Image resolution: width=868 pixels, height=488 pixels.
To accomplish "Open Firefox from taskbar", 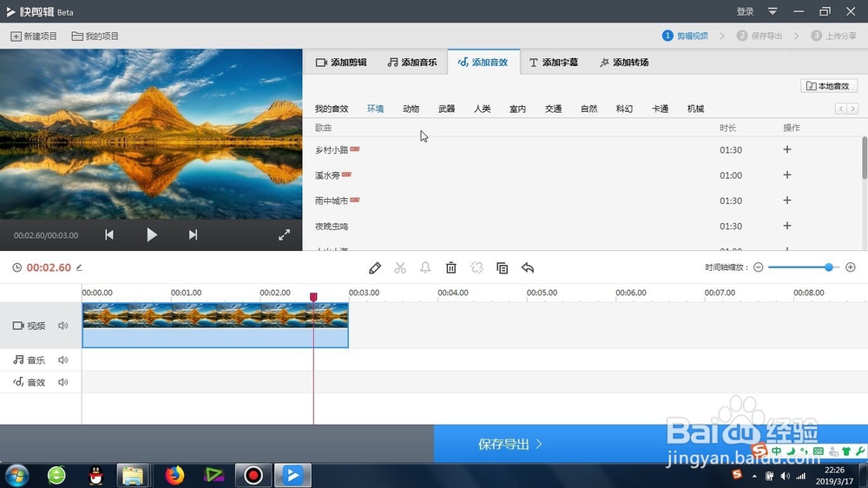I will click(174, 475).
